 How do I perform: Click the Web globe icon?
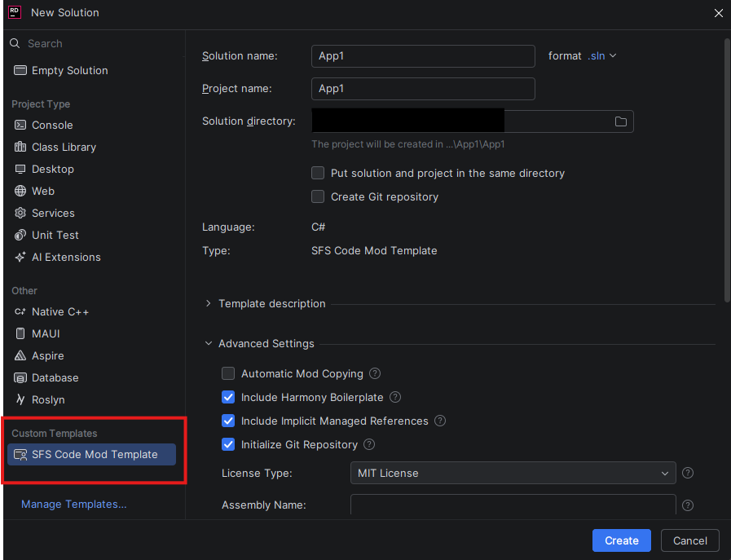coord(20,191)
